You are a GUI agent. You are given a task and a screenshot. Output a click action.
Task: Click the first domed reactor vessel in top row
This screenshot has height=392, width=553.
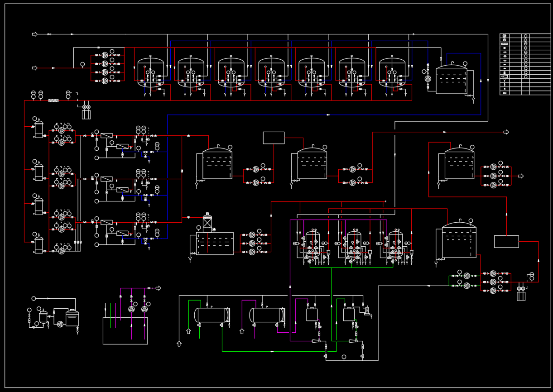tap(150, 72)
